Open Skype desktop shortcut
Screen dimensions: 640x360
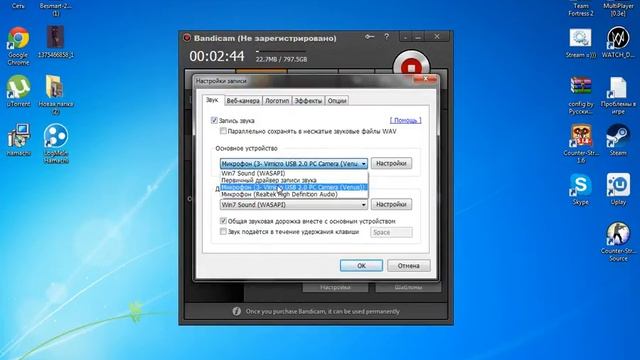580,189
